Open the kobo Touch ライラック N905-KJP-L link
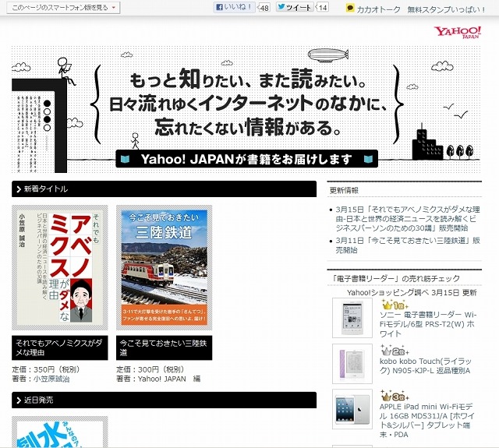Screen dimensions: 499x448 (426, 366)
